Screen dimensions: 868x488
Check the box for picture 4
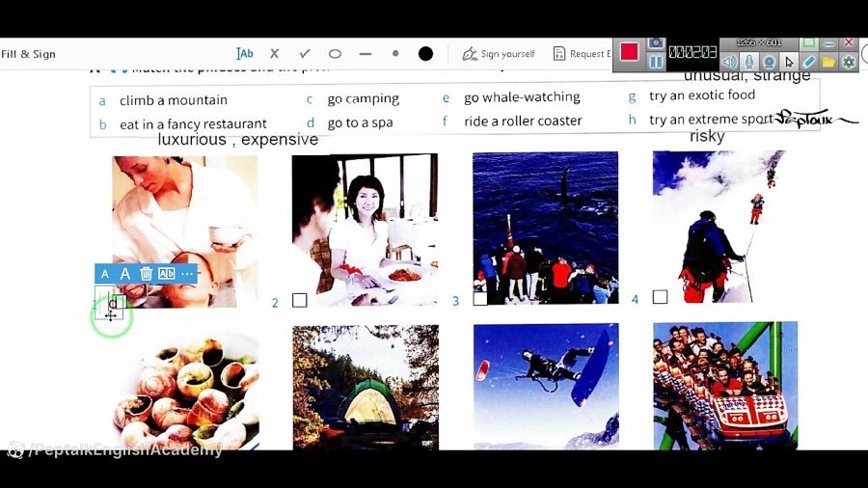point(660,297)
